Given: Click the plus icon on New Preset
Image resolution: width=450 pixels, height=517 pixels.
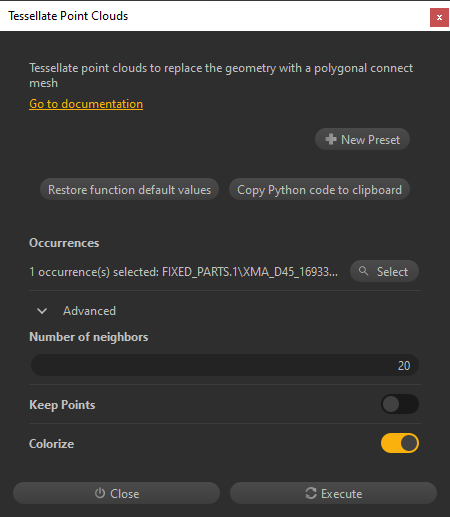Looking at the screenshot, I should click(x=331, y=139).
